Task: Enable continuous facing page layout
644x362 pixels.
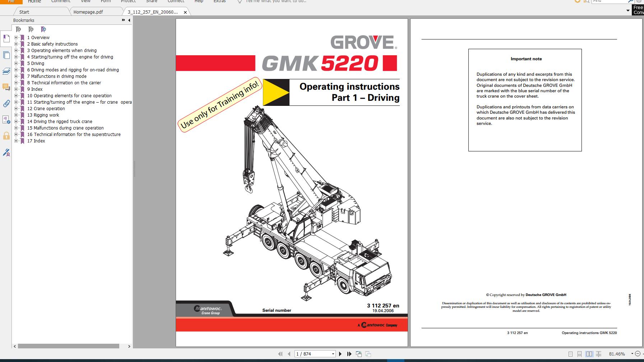Action: pyautogui.click(x=598, y=354)
